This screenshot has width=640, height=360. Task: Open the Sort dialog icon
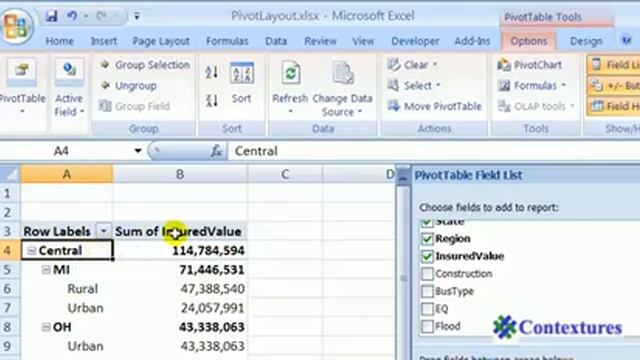point(242,73)
